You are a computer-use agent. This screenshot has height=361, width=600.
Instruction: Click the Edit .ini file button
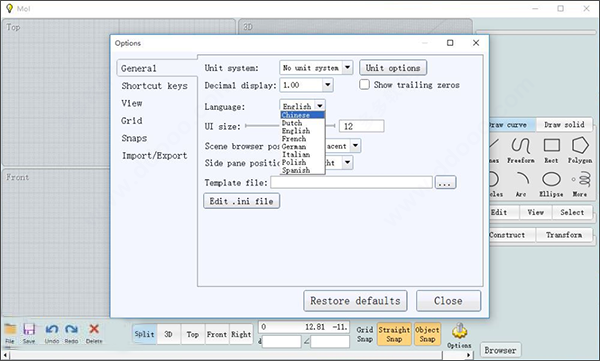click(x=241, y=201)
